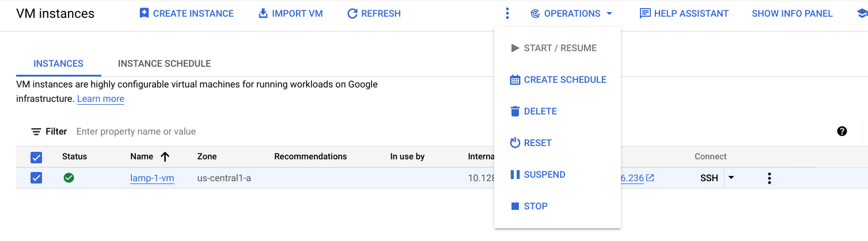Uncheck the lamp-1-vm row checkbox
Image resolution: width=868 pixels, height=241 pixels.
36,178
